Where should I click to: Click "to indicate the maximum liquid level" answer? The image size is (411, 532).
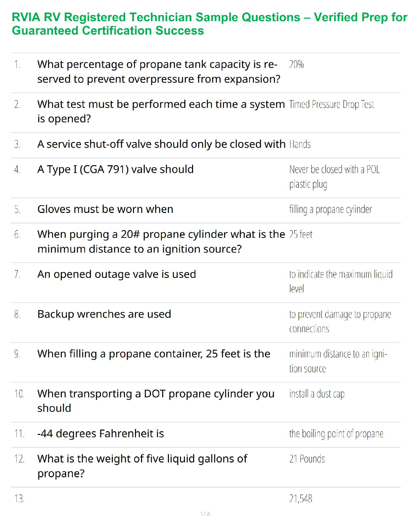point(340,281)
